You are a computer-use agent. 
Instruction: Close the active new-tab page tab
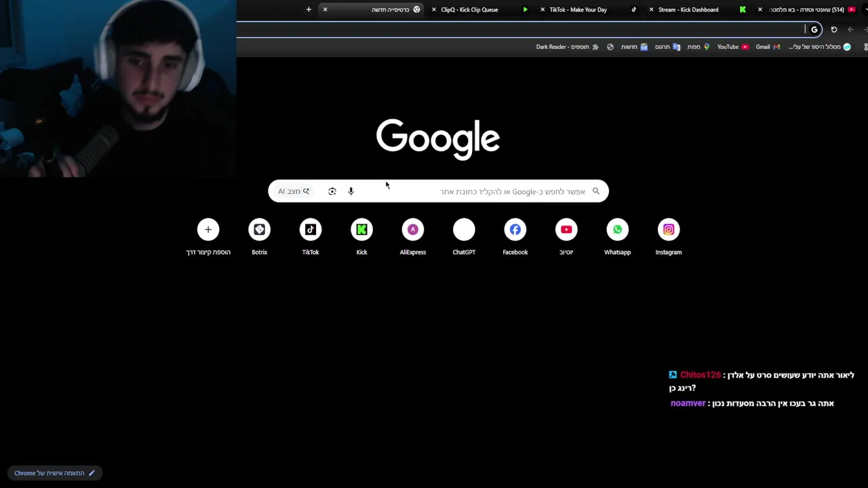325,9
